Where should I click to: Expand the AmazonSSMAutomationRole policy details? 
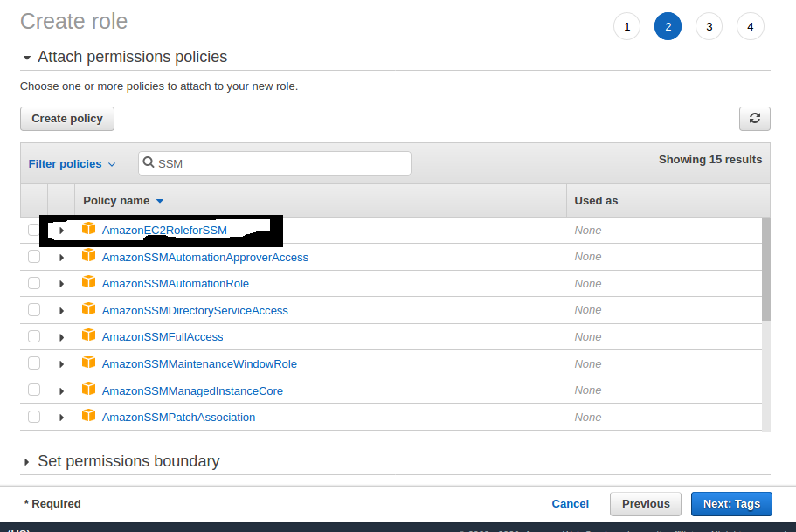(x=61, y=284)
